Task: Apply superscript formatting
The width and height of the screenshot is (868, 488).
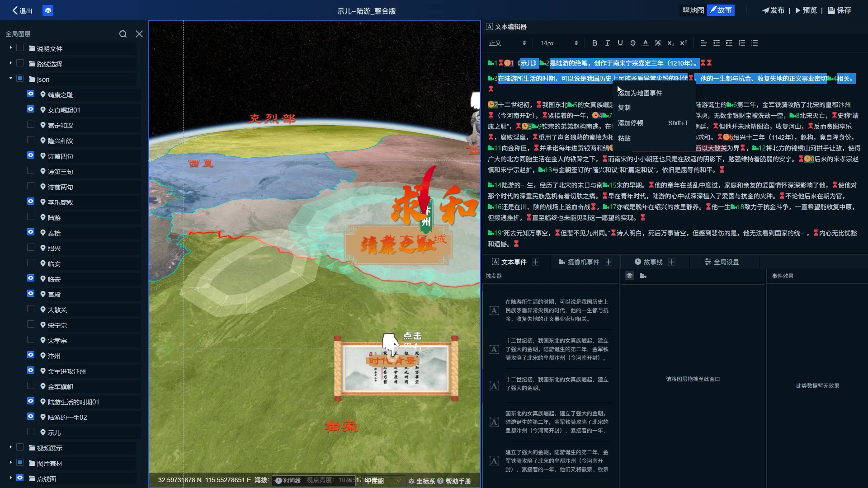Action: [x=683, y=43]
